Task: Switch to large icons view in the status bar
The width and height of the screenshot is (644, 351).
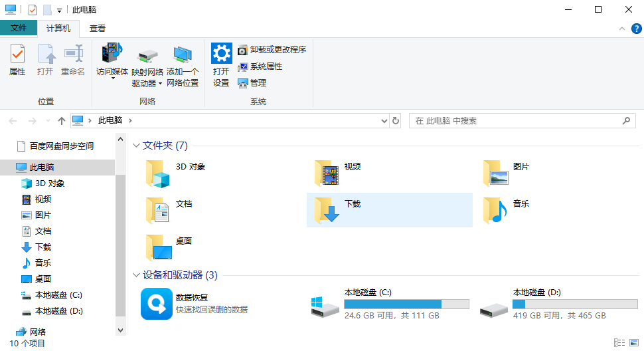Action: coord(634,342)
